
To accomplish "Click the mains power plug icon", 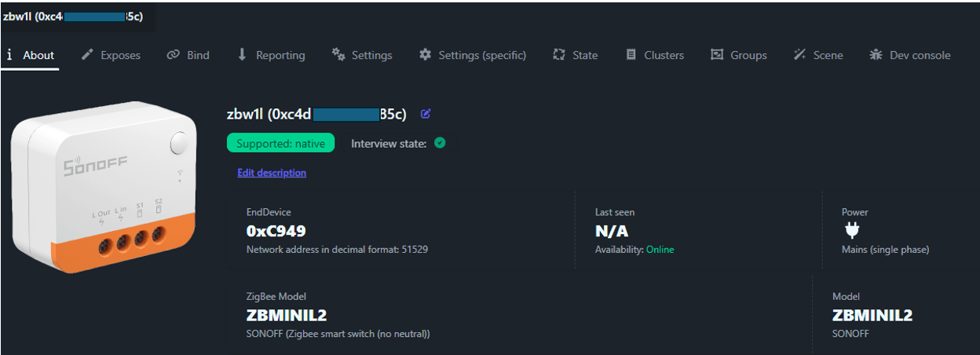I will coord(852,230).
